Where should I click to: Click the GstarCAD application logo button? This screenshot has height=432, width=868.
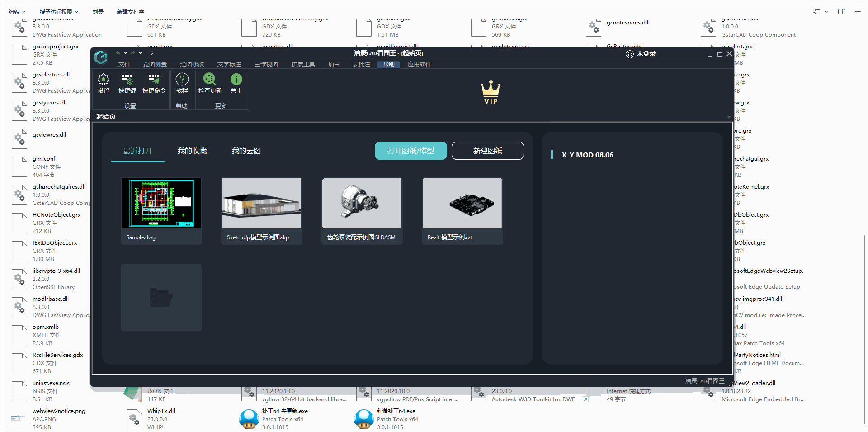tap(101, 57)
